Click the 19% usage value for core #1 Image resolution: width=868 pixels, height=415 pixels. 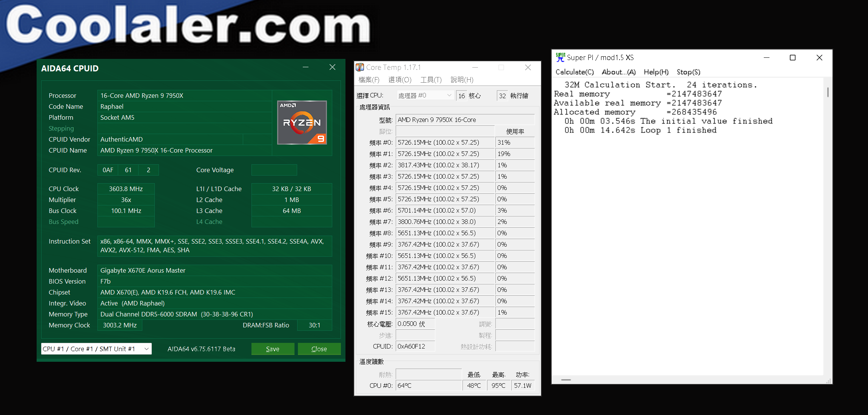pyautogui.click(x=515, y=154)
